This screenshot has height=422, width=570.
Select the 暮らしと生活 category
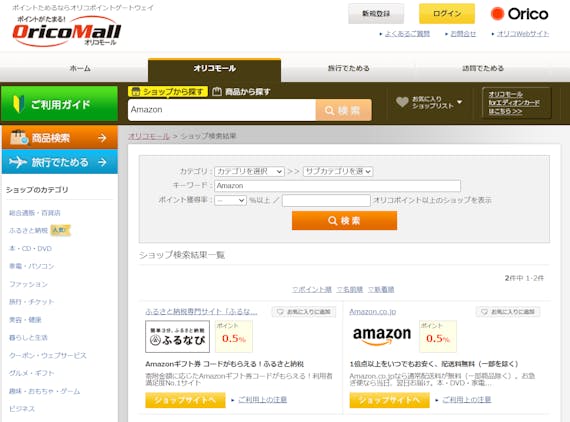[28, 338]
